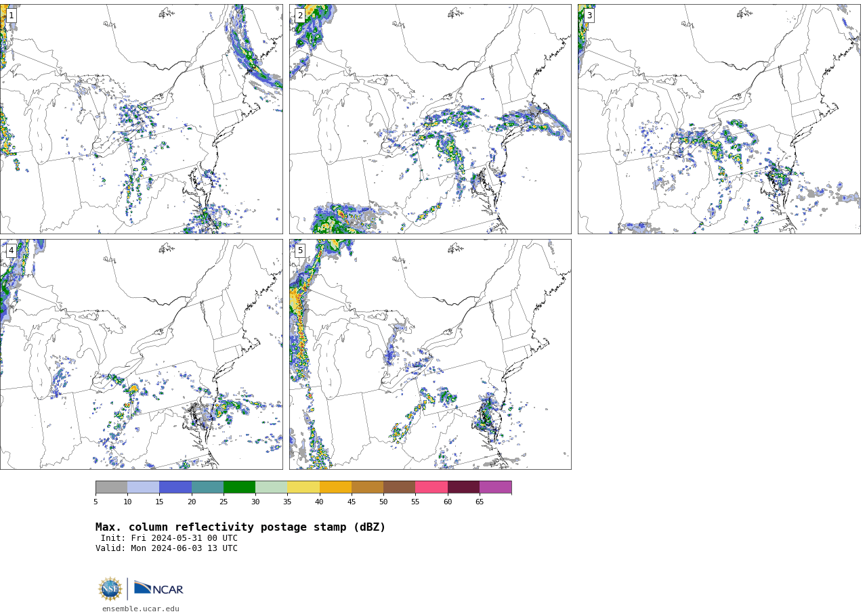Click the panel number 5 label
Screen dimensions: 867x616
click(300, 250)
